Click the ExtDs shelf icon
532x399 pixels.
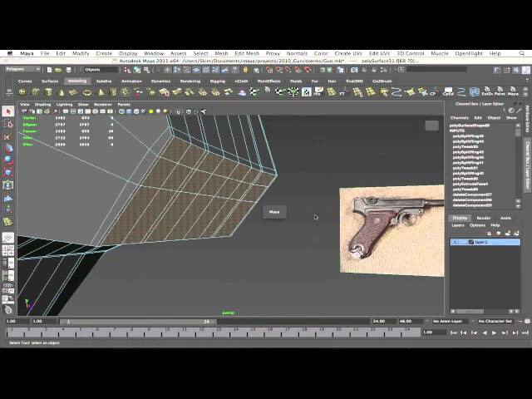click(x=487, y=92)
